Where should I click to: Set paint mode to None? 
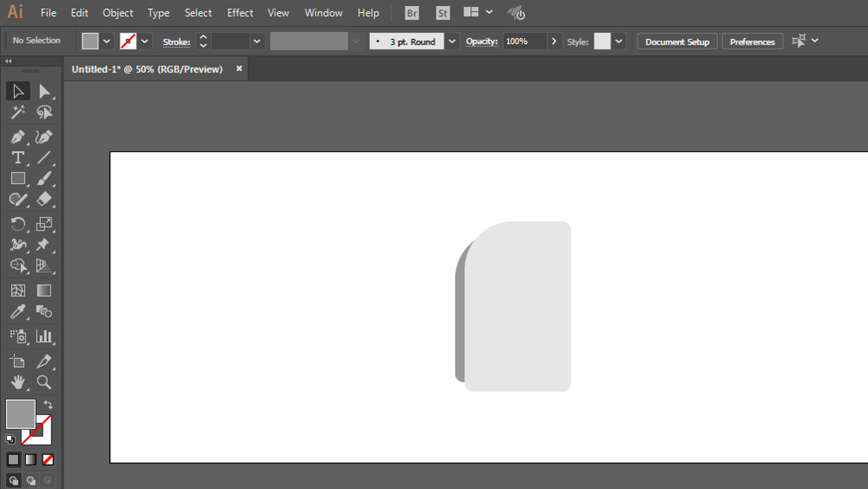point(48,459)
